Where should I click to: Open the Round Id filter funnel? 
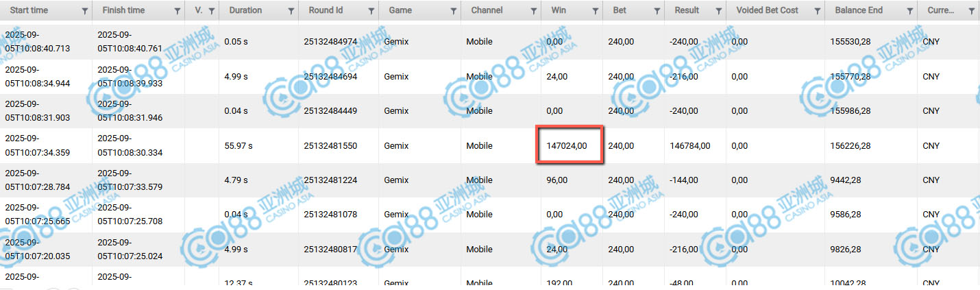click(371, 11)
